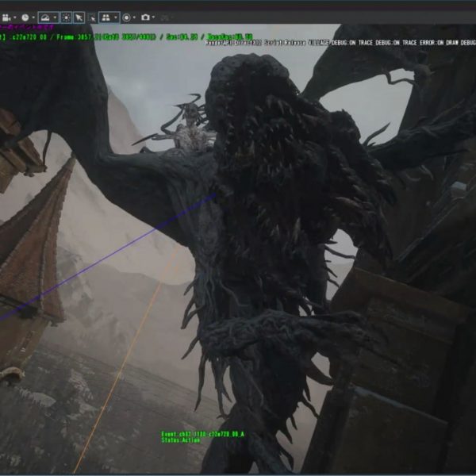The image size is (476, 476).
Task: Click the clock icon in toolbar
Action: [x=25, y=17]
